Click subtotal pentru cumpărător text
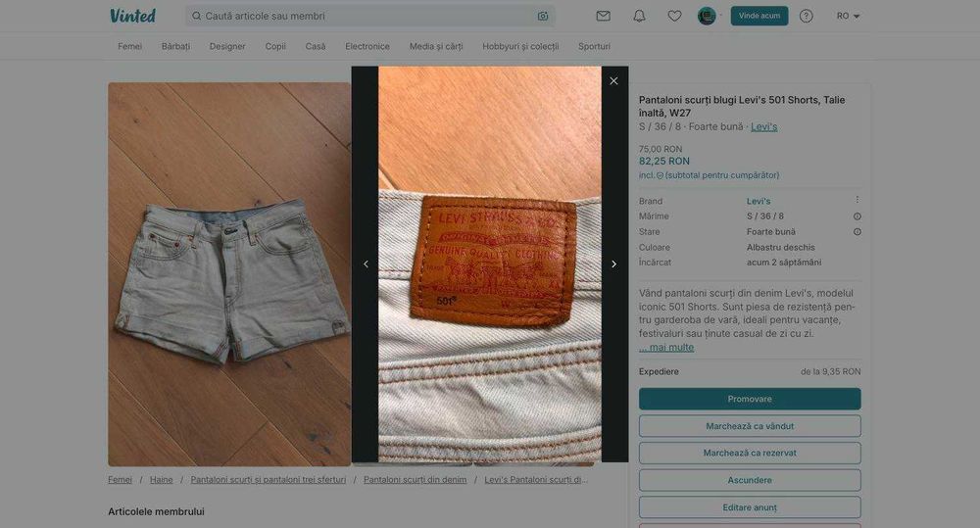The height and width of the screenshot is (528, 980). coord(722,175)
